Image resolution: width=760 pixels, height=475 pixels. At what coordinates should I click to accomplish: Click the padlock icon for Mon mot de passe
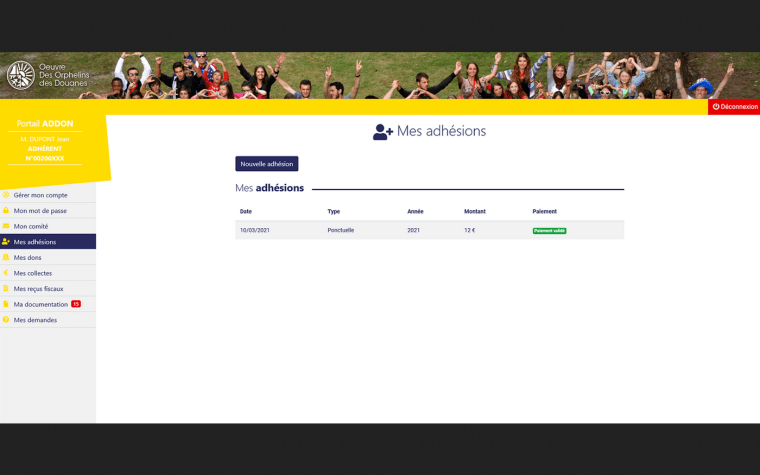coord(6,210)
